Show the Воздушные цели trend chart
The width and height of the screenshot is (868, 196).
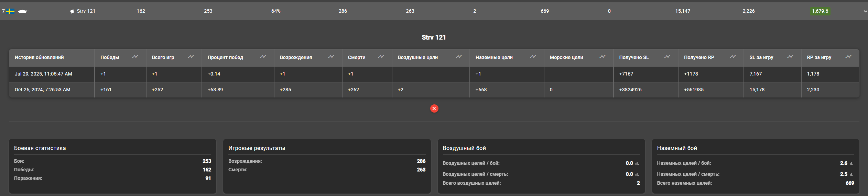click(459, 57)
